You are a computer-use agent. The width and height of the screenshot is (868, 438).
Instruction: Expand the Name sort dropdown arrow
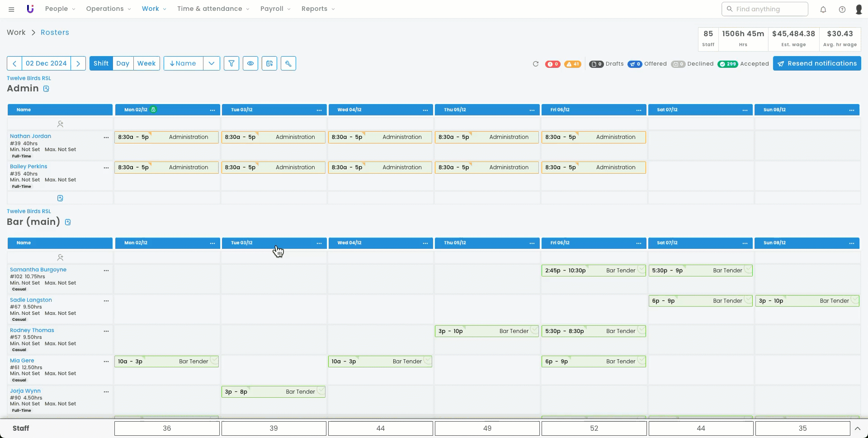point(212,63)
